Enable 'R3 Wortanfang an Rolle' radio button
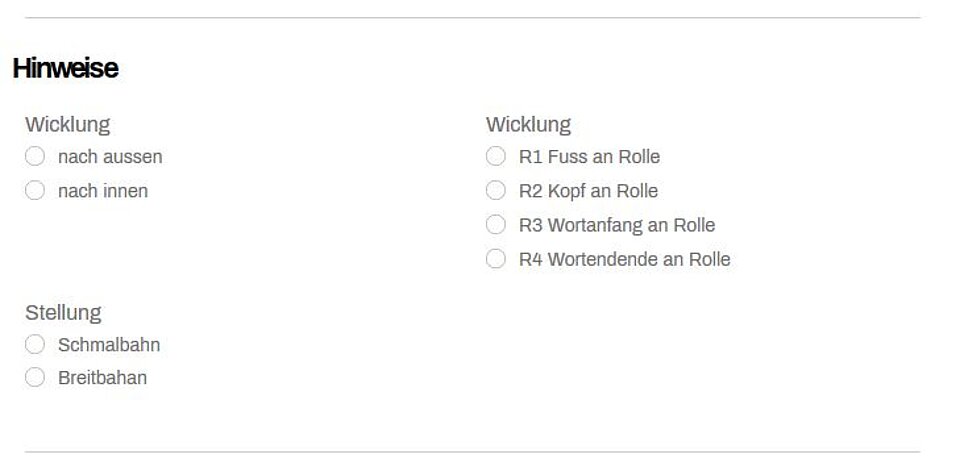960x475 pixels. coord(496,225)
